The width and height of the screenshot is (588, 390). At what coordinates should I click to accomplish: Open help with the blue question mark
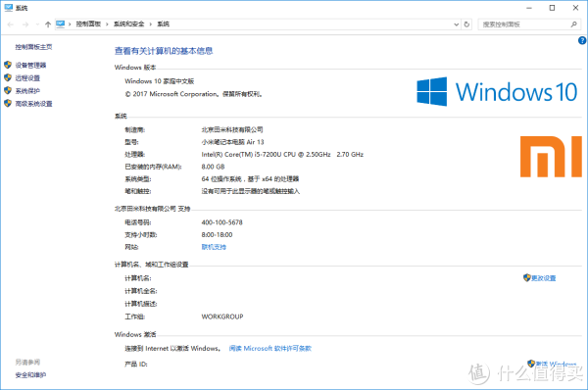(582, 40)
